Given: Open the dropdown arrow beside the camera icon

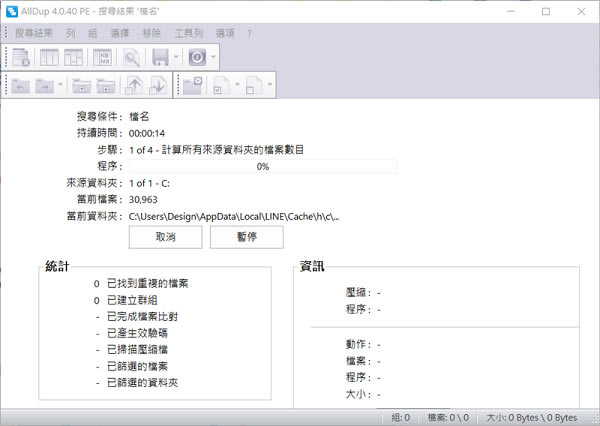Looking at the screenshot, I should point(212,58).
